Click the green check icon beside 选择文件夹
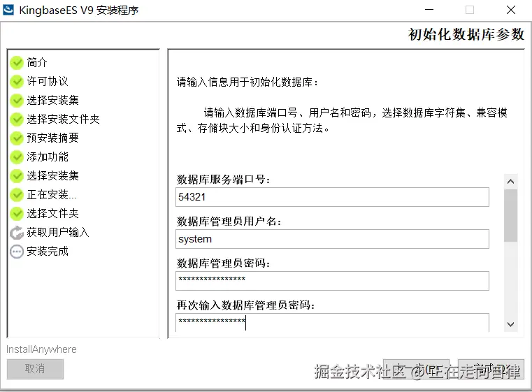Image resolution: width=532 pixels, height=392 pixels. point(16,214)
